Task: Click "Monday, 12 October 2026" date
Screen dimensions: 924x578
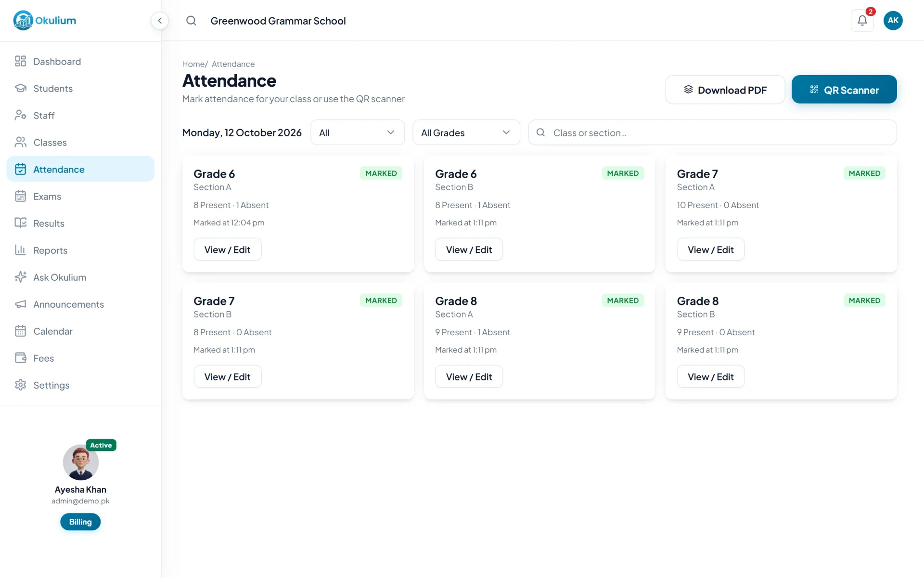Action: click(x=242, y=132)
